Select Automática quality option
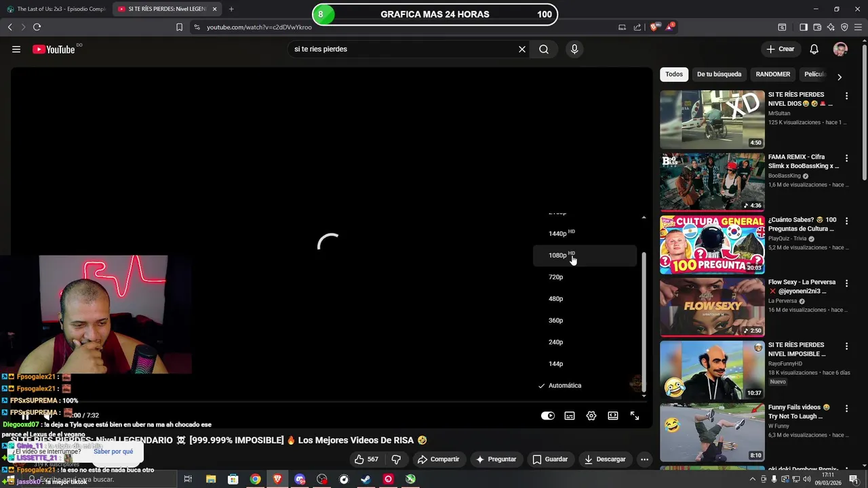Screen dimensions: 868x488 [x=585, y=386]
